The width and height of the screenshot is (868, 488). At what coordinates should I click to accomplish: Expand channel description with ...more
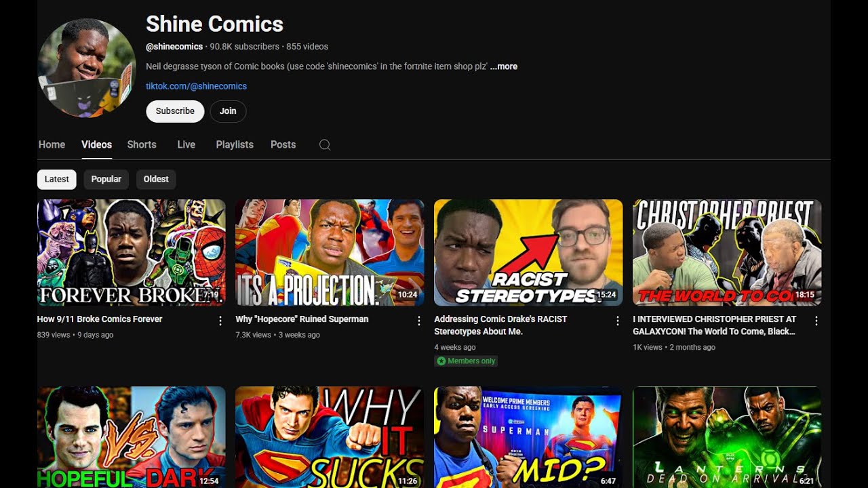(504, 66)
